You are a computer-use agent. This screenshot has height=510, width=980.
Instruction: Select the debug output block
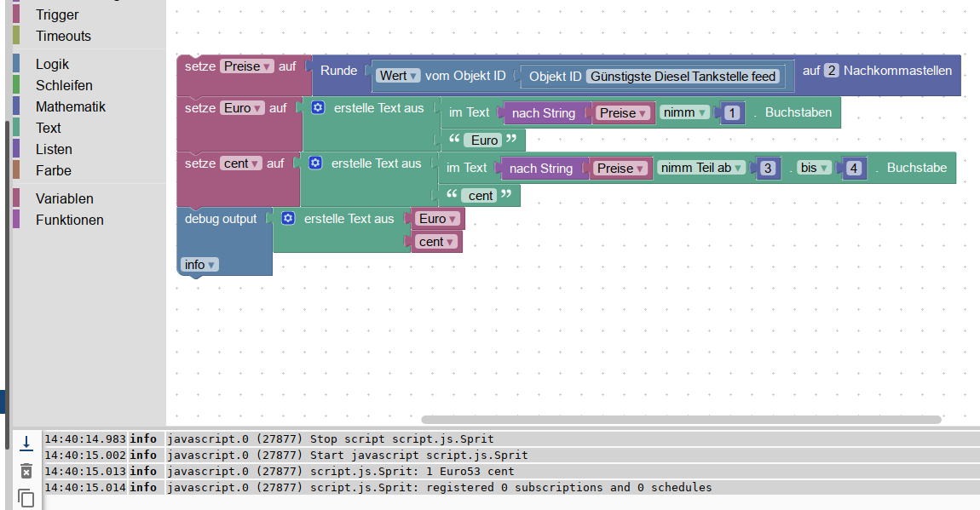click(221, 219)
